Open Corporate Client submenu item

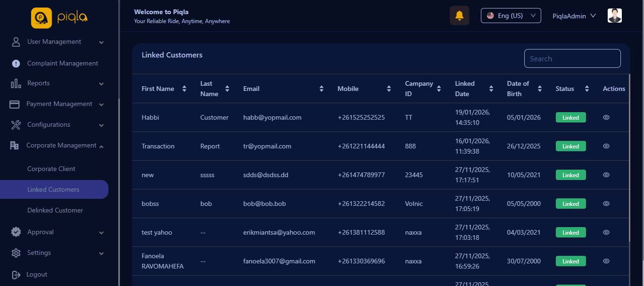point(51,169)
